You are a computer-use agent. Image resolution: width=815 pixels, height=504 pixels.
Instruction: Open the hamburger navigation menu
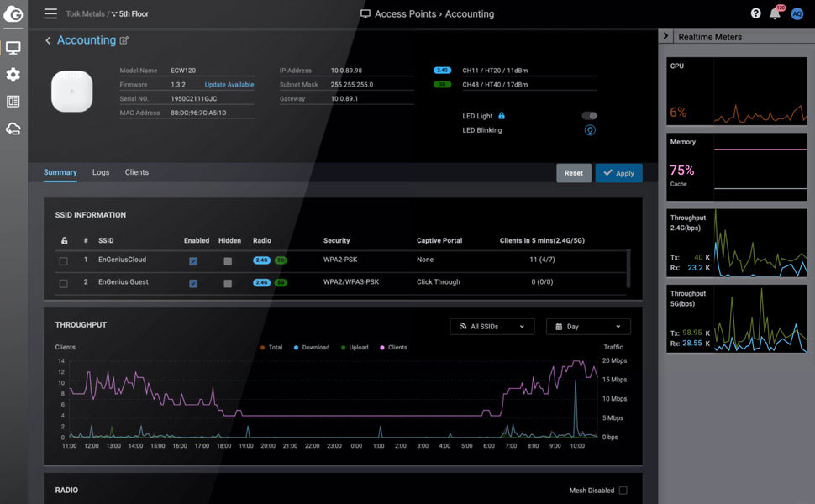50,13
